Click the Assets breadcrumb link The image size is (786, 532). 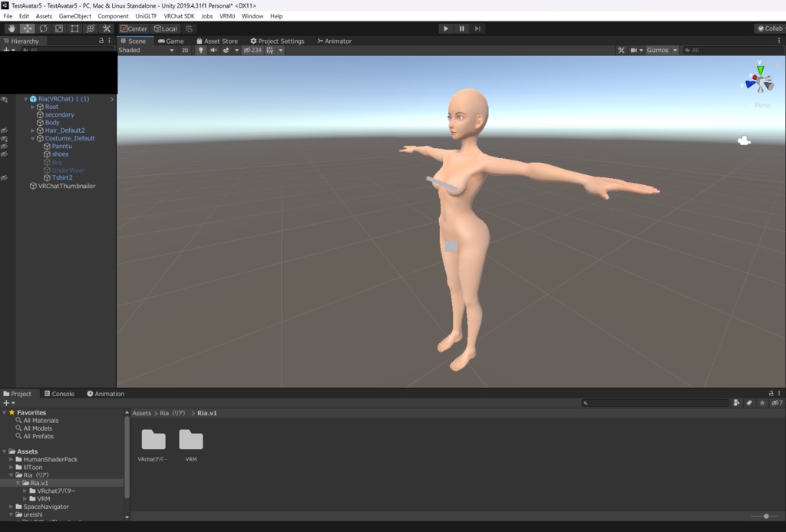[141, 413]
